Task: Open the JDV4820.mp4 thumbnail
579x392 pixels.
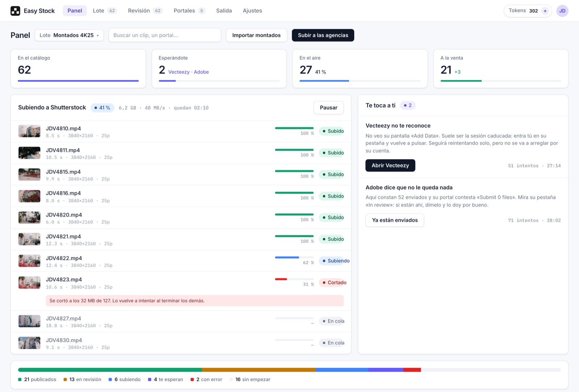Action: pyautogui.click(x=29, y=218)
